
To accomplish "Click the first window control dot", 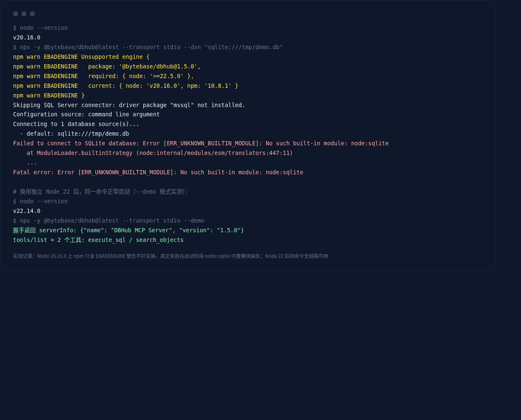I will (x=16, y=14).
